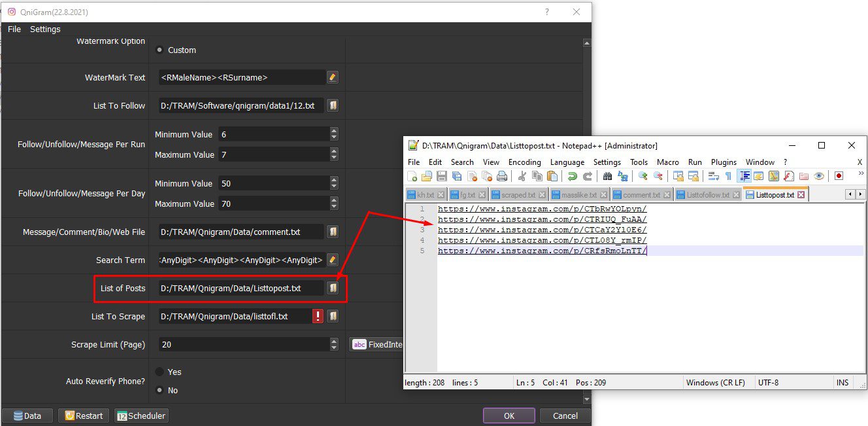
Task: Click Scrape Limit spinner arrows
Action: (x=334, y=344)
